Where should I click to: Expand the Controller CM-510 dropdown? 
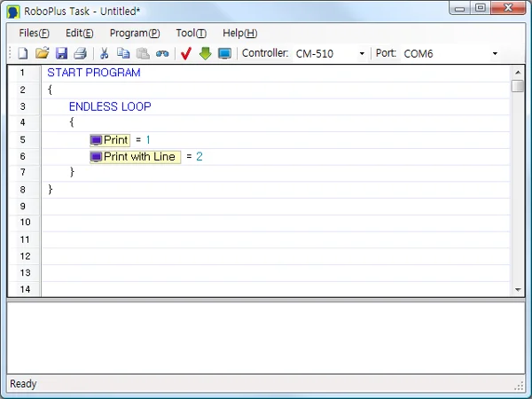click(x=362, y=53)
